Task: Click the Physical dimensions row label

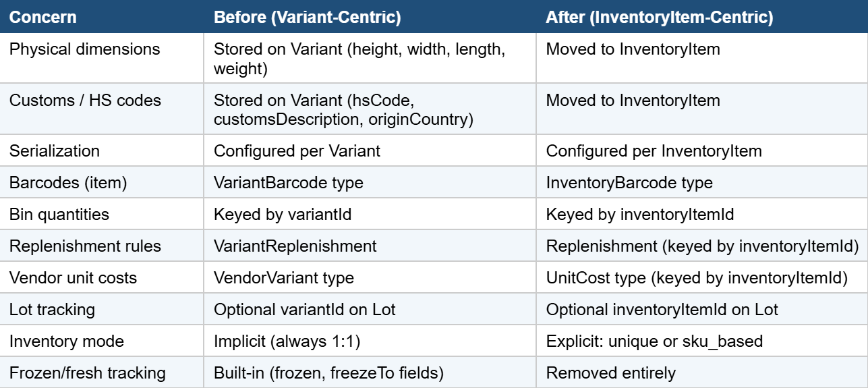Action: coord(102,59)
